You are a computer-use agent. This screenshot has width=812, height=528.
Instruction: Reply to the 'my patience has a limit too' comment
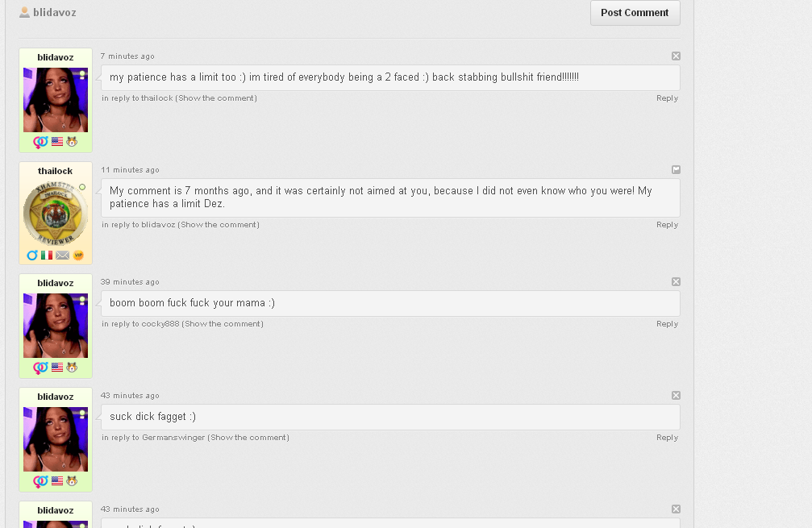click(x=667, y=98)
